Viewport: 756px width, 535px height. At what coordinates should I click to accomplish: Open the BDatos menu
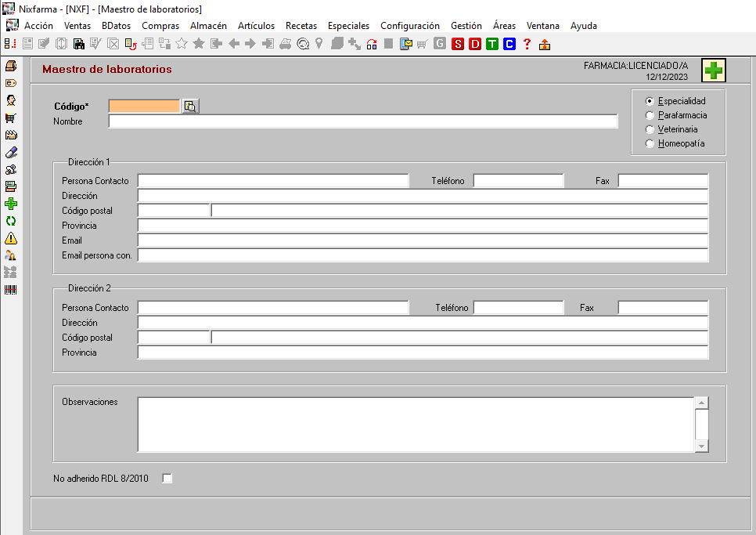point(116,26)
